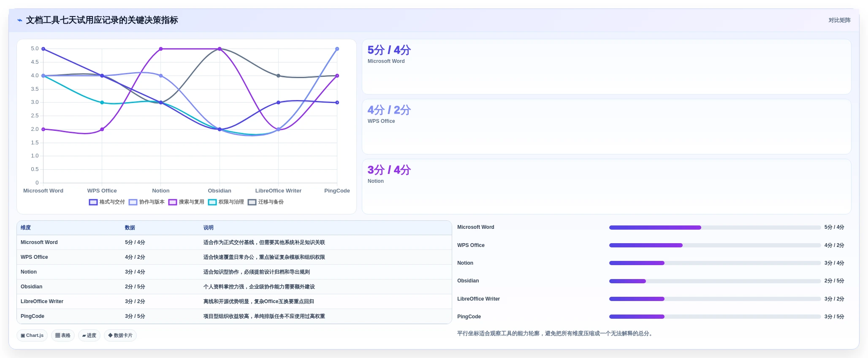Click the Microsoft Word progress bar

(x=715, y=228)
